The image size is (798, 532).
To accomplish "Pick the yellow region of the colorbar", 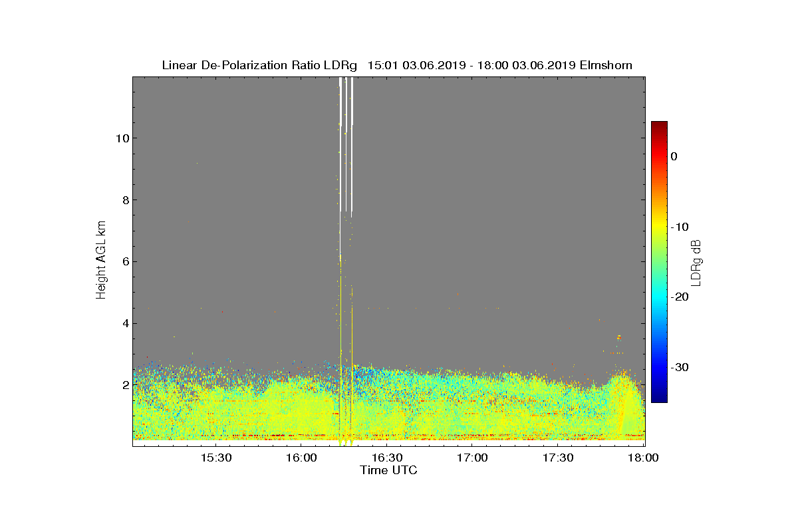I will pos(659,227).
